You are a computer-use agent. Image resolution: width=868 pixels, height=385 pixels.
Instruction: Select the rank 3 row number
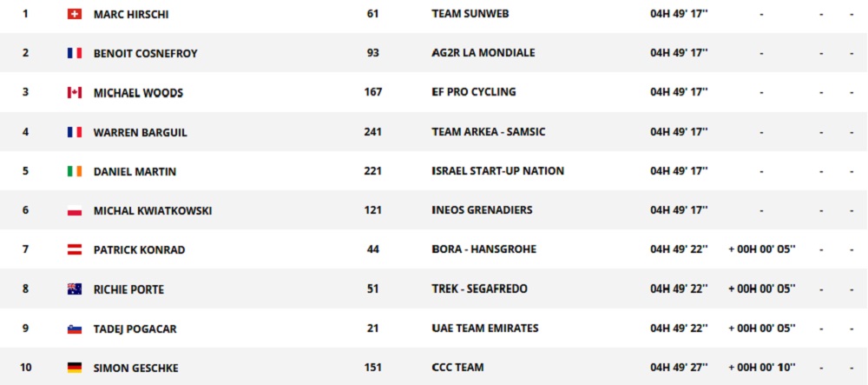[25, 92]
